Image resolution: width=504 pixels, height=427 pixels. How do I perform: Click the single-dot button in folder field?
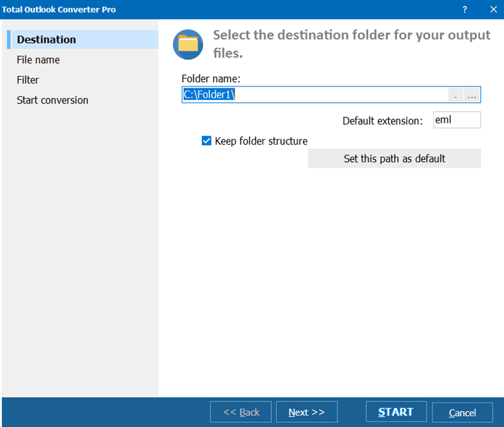click(456, 95)
